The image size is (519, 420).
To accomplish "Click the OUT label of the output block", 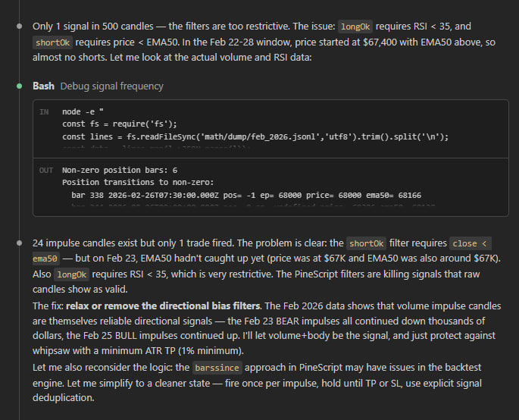I will click(45, 171).
